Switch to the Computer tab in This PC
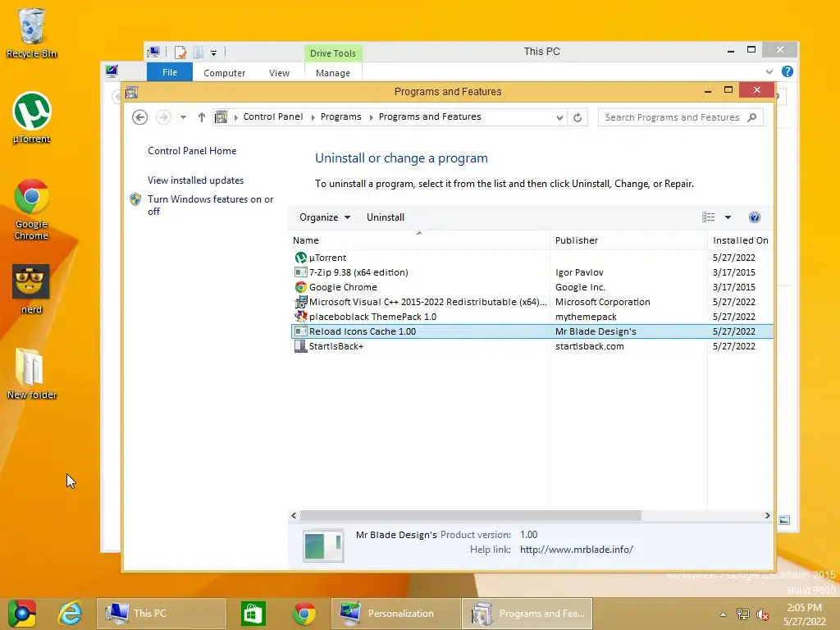840x630 pixels. tap(225, 73)
